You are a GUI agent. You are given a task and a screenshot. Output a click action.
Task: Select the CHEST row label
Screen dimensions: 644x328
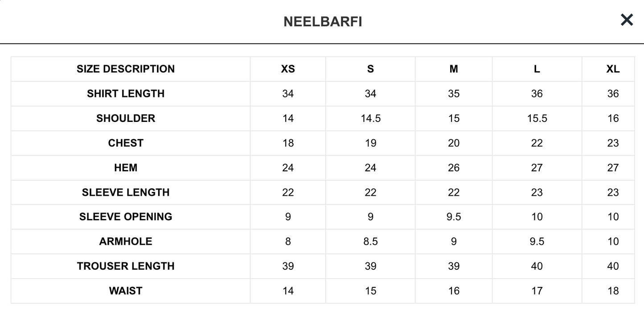click(x=126, y=143)
